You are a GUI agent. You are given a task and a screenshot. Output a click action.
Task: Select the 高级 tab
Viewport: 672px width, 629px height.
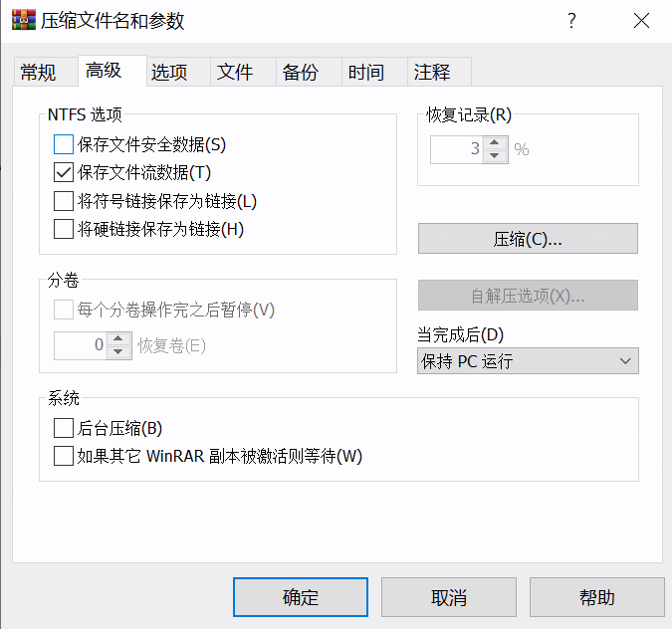[x=112, y=71]
